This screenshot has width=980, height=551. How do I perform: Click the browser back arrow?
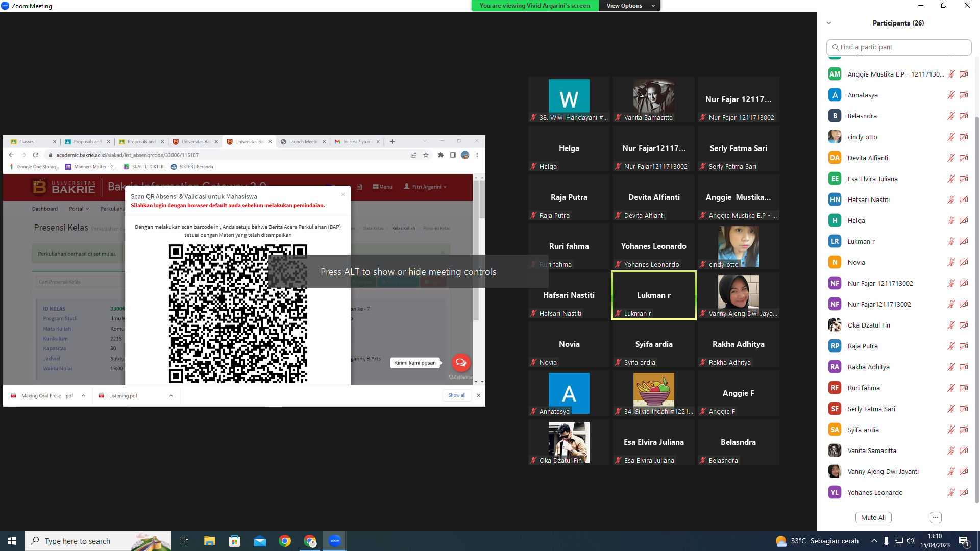11,155
